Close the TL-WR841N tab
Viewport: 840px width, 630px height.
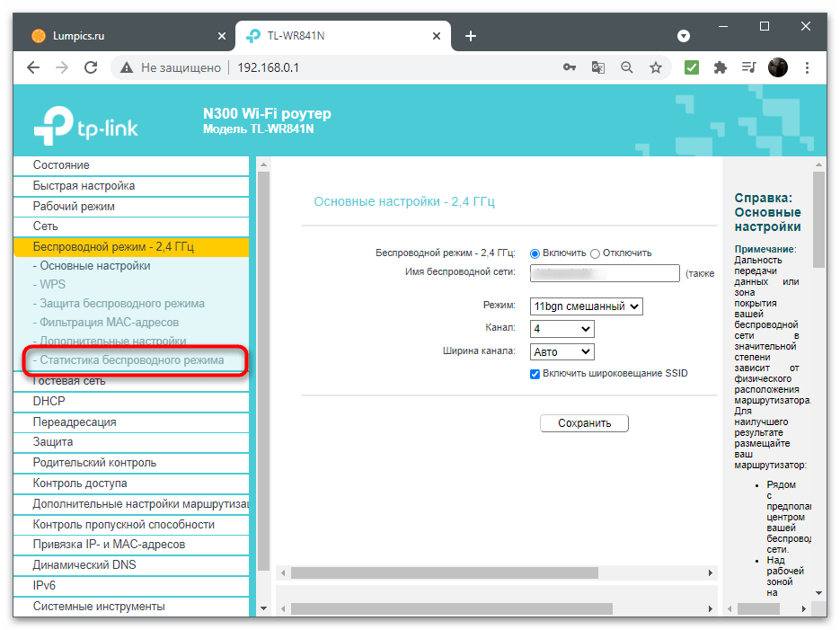pyautogui.click(x=437, y=36)
